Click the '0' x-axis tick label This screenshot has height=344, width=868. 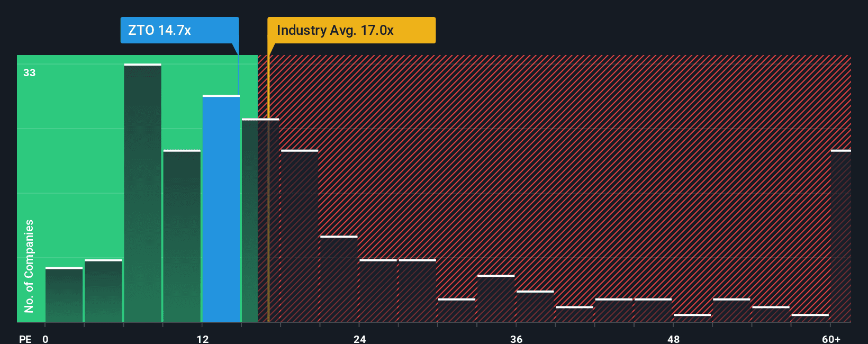tap(46, 339)
